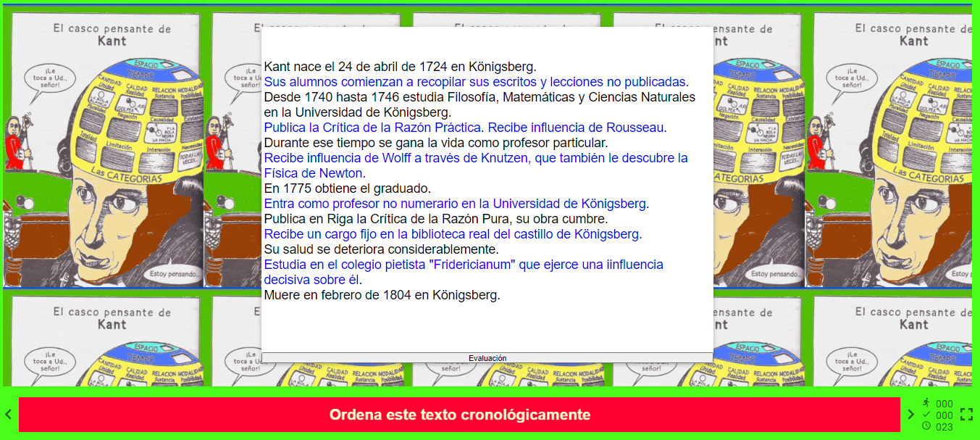Select 'Sus alumnos comienzan a recopilar sus escritos' line

[x=476, y=82]
